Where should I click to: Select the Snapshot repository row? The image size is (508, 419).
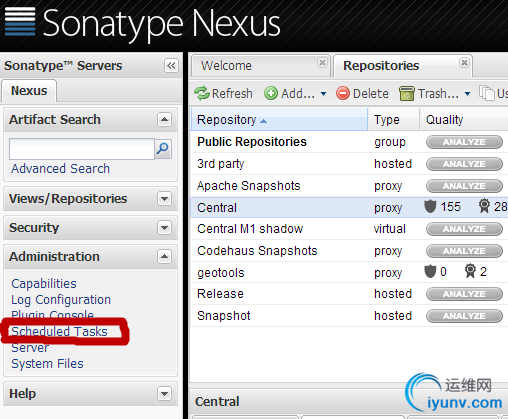pos(349,316)
